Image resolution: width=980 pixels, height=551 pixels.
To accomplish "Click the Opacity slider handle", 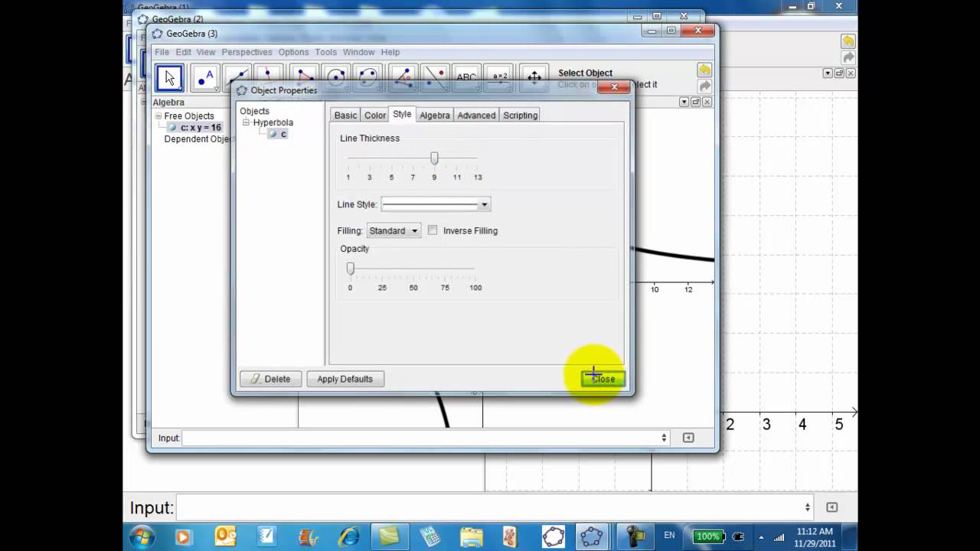I will [350, 268].
